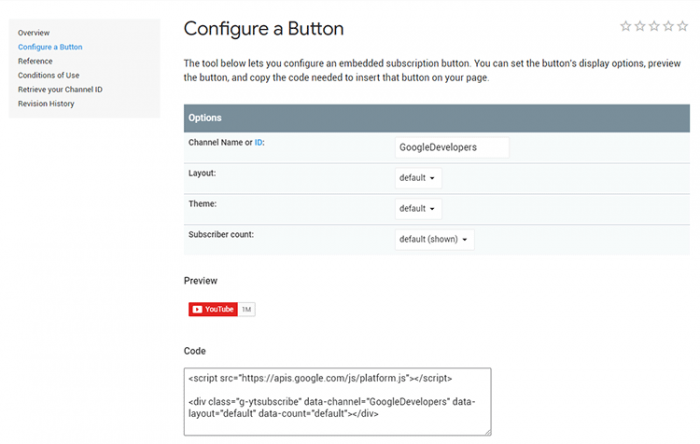Rate the page one star
700x444 pixels.
626,26
